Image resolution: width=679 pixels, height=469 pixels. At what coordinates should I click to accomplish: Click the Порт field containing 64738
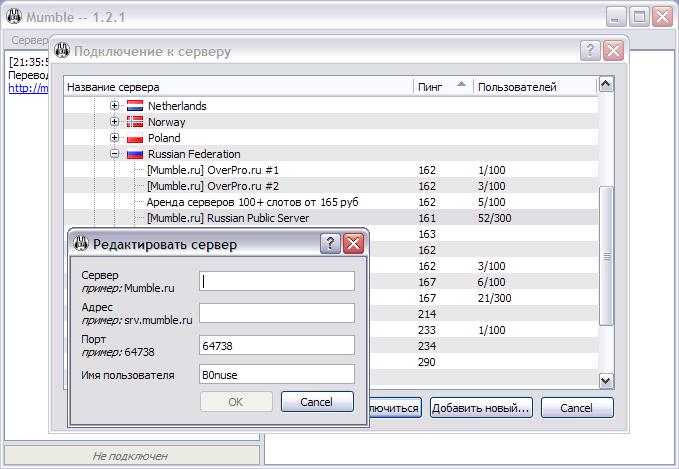[x=277, y=345]
